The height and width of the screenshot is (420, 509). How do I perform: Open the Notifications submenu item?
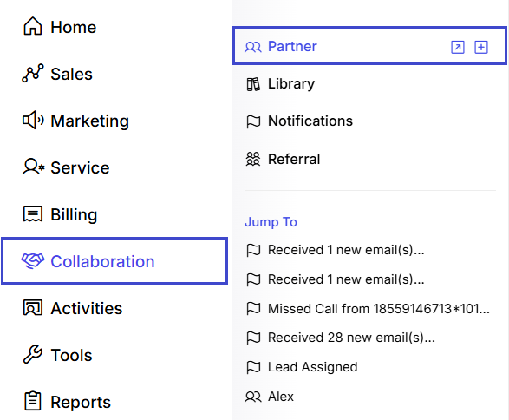pos(369,121)
